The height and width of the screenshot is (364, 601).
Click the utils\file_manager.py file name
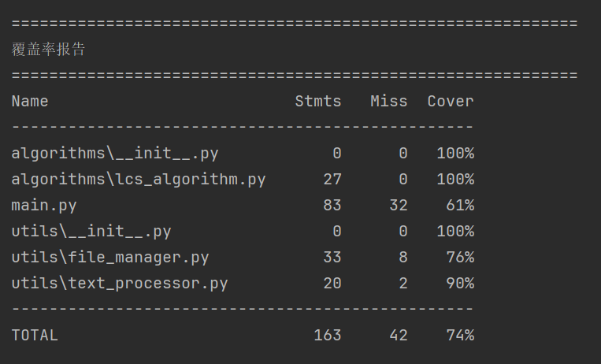point(110,257)
